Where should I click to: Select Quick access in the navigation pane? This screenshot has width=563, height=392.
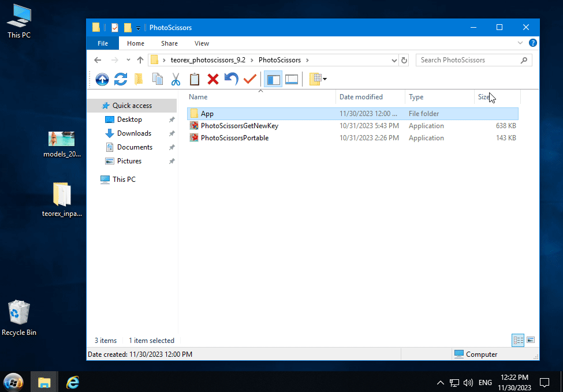(x=132, y=106)
